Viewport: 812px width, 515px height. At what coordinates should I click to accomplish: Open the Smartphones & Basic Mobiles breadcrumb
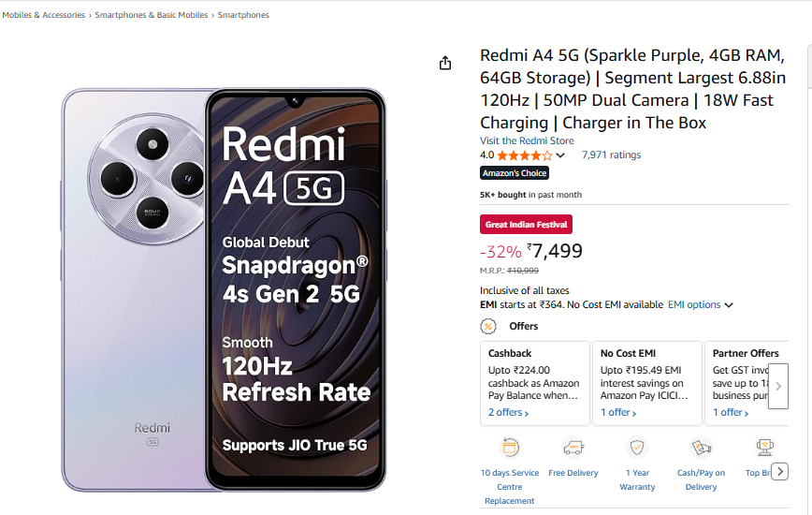tap(152, 15)
